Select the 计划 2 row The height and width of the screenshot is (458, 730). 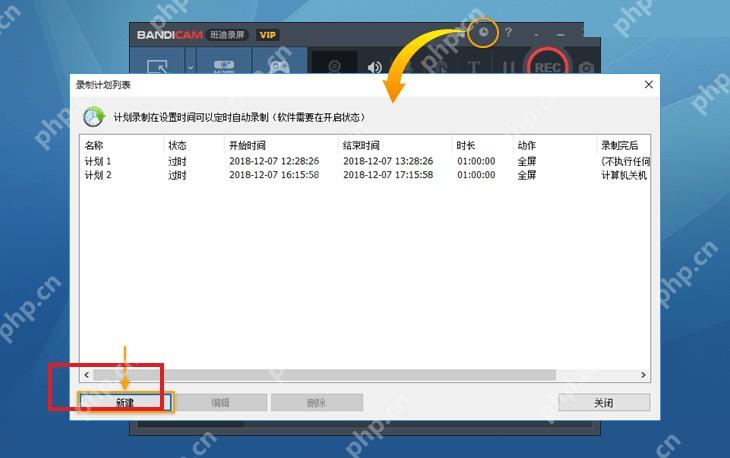click(365, 175)
